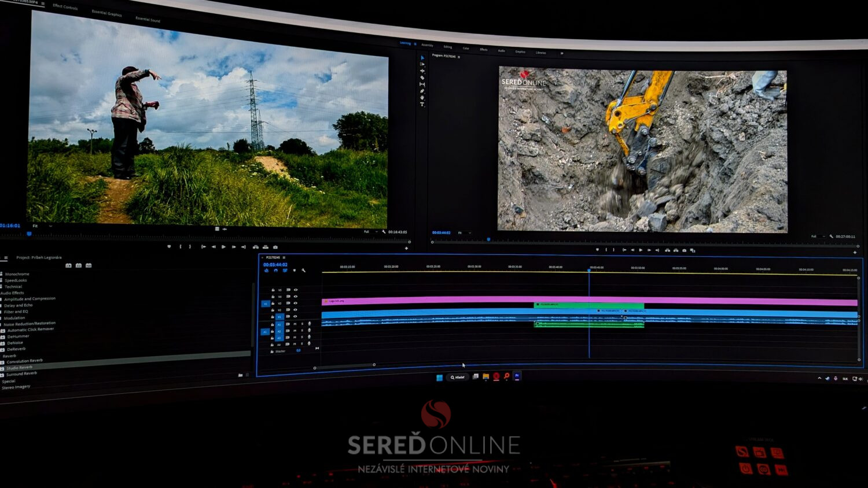Open the Program monitor Fit zoom dropdown
The height and width of the screenshot is (488, 868).
[x=464, y=232]
